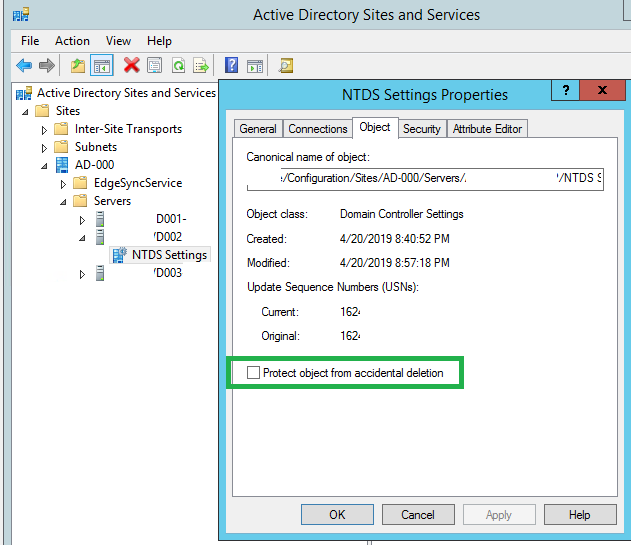Click the Modified date 4/20/2019 8:57:18 PM

coord(394,263)
